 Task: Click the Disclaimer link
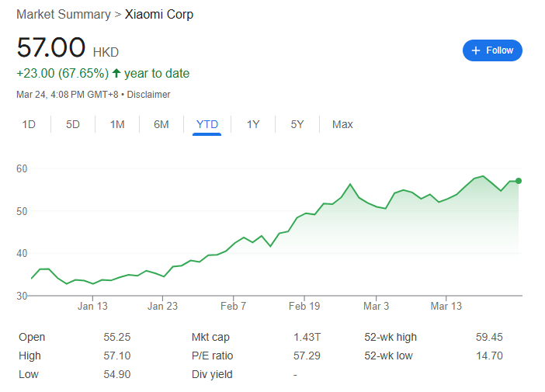pos(148,95)
